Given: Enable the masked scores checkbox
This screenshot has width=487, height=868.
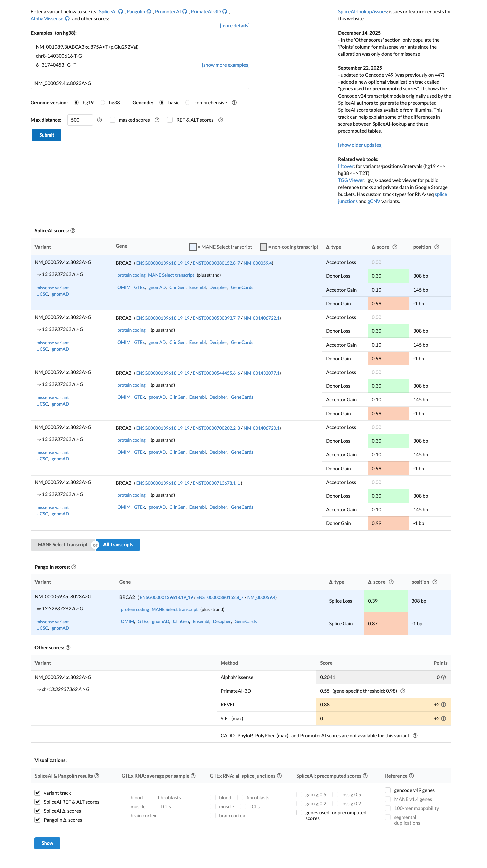Looking at the screenshot, I should point(113,120).
